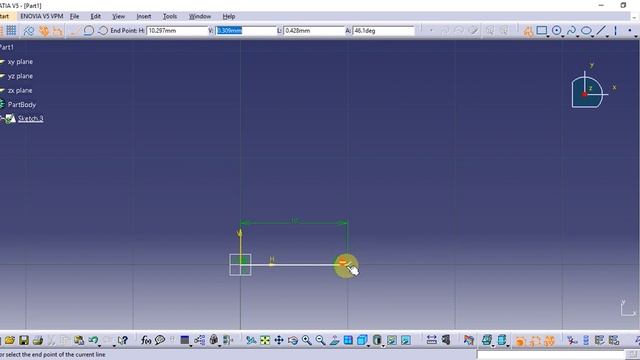Open the Edit menu
The height and width of the screenshot is (360, 640).
96,16
